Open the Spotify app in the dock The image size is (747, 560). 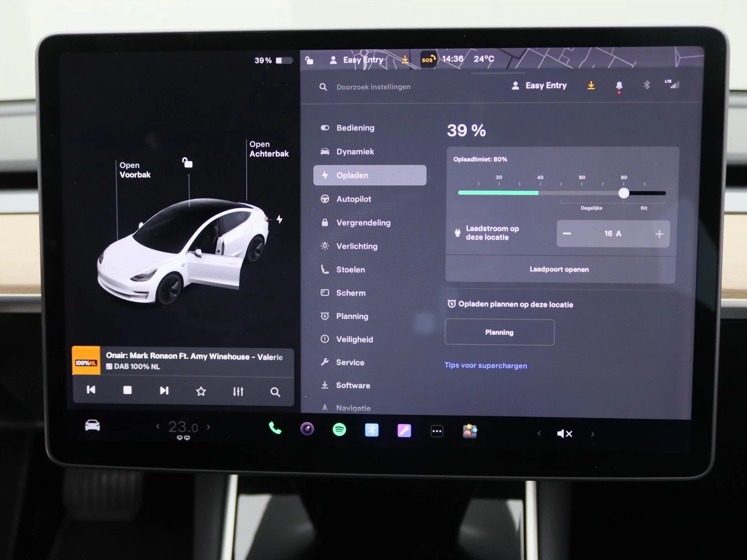pos(339,430)
